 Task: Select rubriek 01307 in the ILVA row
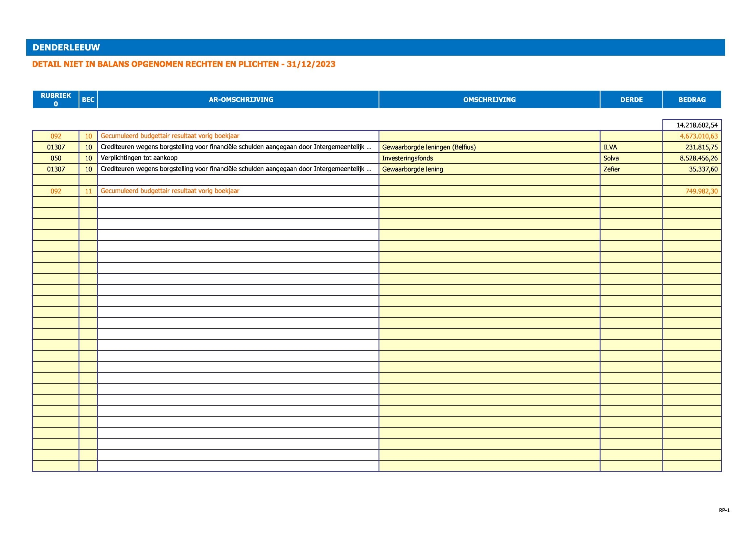pos(56,147)
